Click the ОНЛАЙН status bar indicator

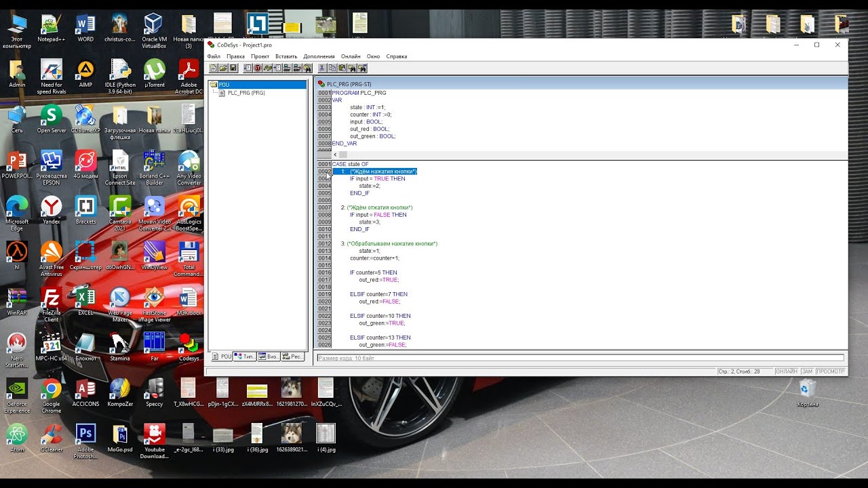(787, 371)
